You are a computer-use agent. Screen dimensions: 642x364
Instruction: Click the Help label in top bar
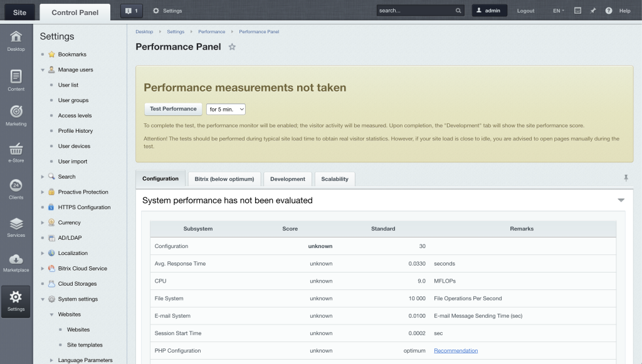pyautogui.click(x=625, y=11)
